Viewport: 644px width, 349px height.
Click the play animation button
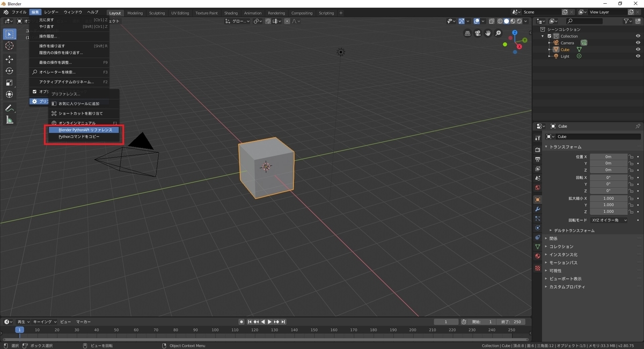click(x=269, y=322)
